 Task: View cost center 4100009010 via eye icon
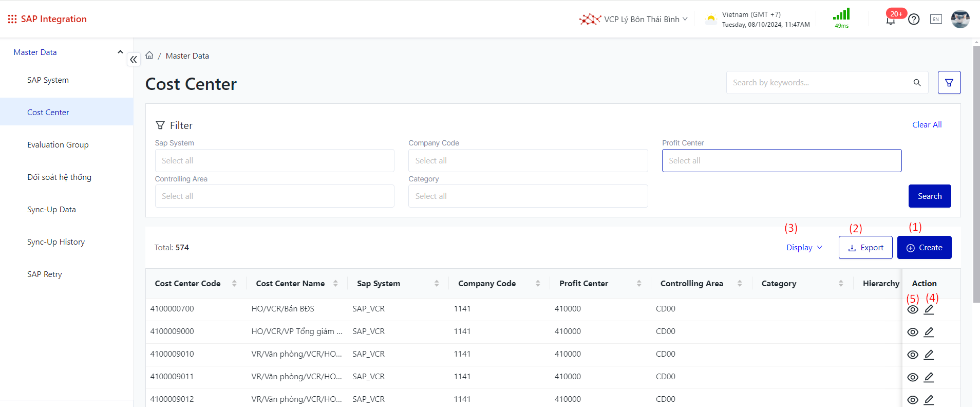pyautogui.click(x=912, y=355)
